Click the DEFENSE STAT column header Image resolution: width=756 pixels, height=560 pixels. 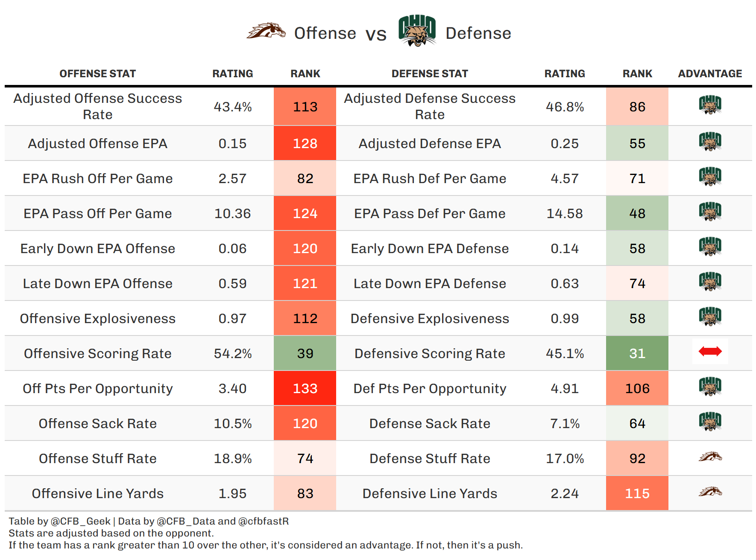point(430,74)
